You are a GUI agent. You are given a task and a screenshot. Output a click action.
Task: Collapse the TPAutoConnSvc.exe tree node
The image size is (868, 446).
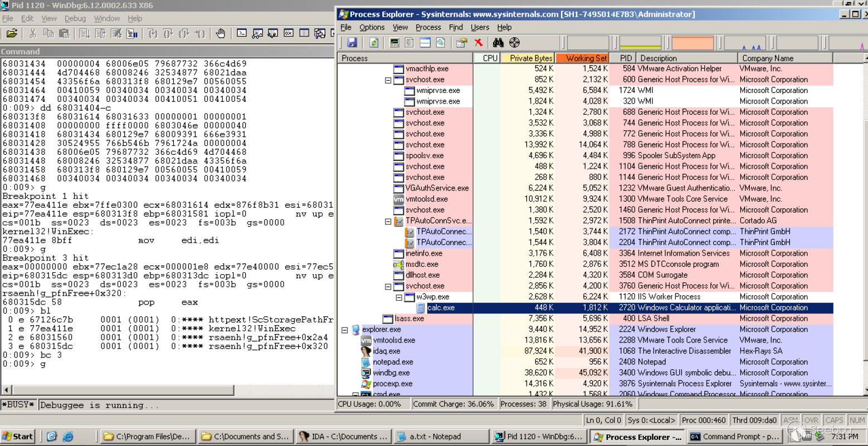(388, 222)
